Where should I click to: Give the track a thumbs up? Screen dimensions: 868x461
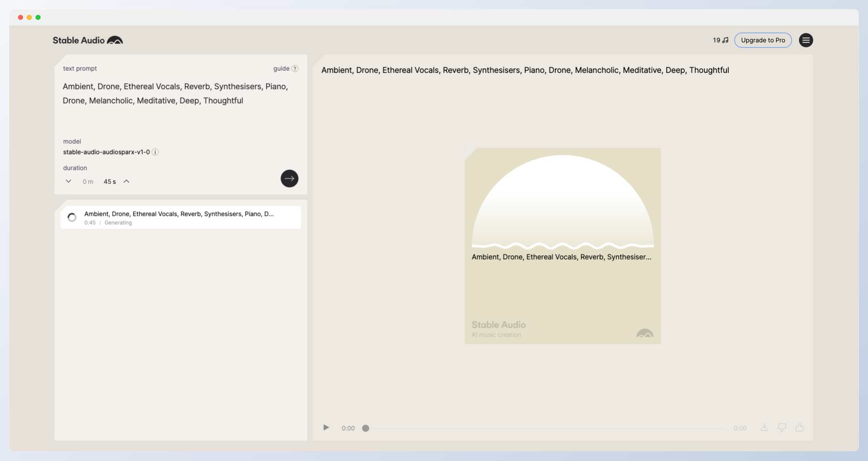click(x=799, y=427)
